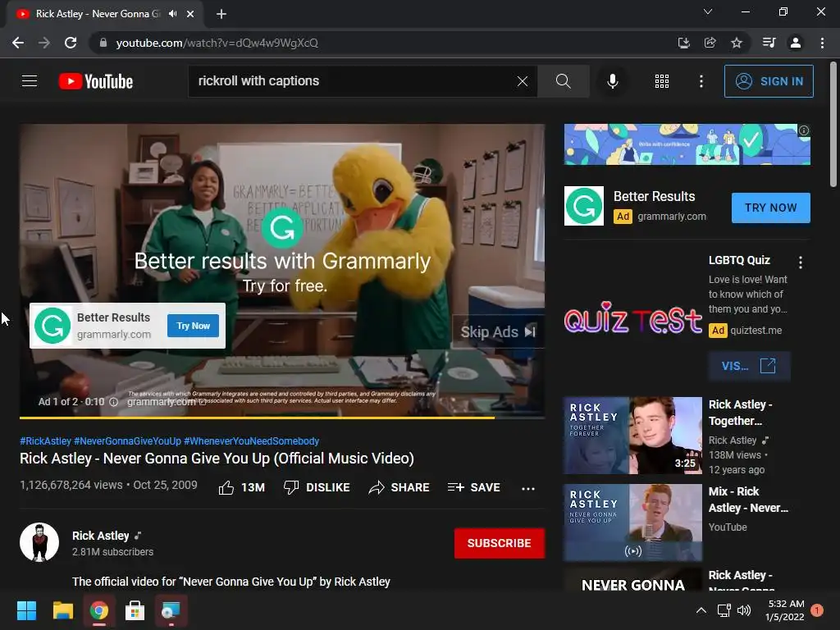This screenshot has width=840, height=630.
Task: Click the install app icon in address bar
Action: pyautogui.click(x=683, y=43)
